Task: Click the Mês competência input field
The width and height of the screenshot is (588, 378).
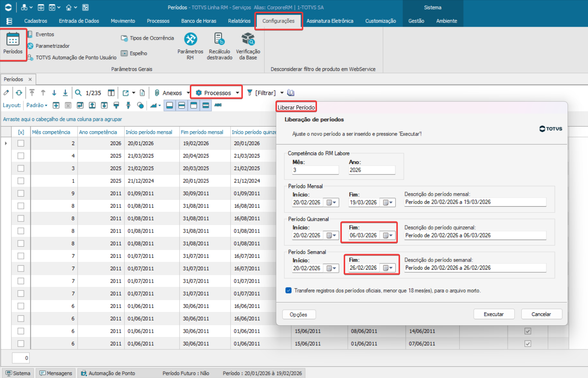Action: (x=316, y=170)
